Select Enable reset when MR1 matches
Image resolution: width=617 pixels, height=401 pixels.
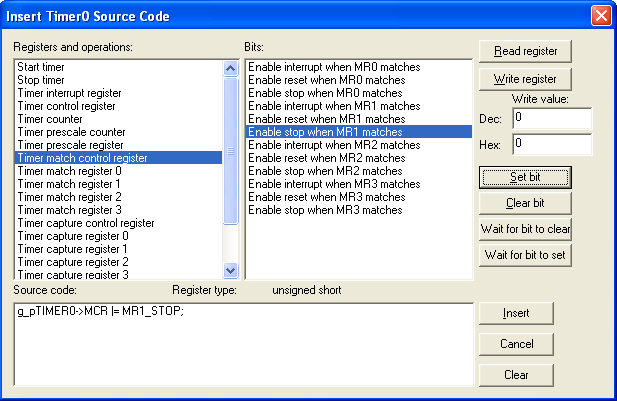pos(359,119)
